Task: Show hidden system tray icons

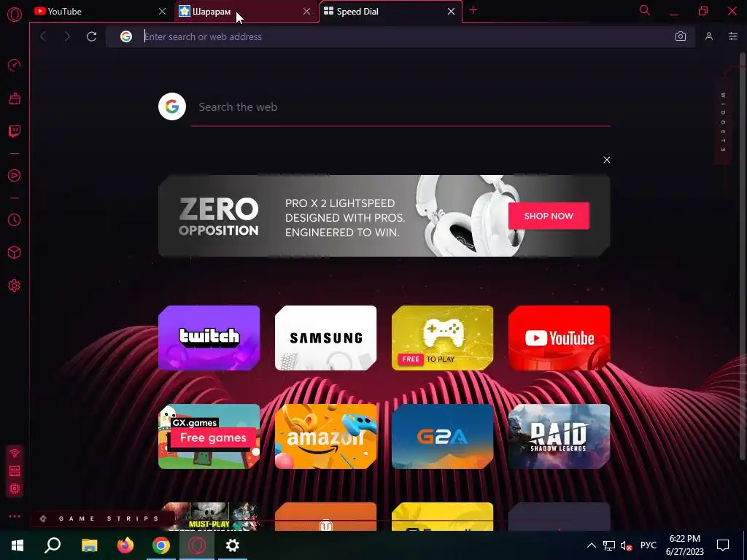Action: coord(591,545)
